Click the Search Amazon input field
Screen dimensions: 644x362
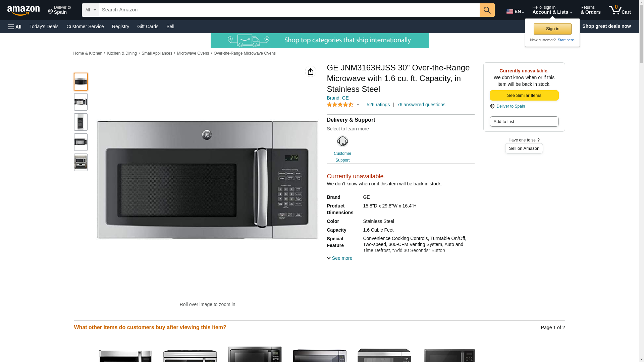(289, 10)
